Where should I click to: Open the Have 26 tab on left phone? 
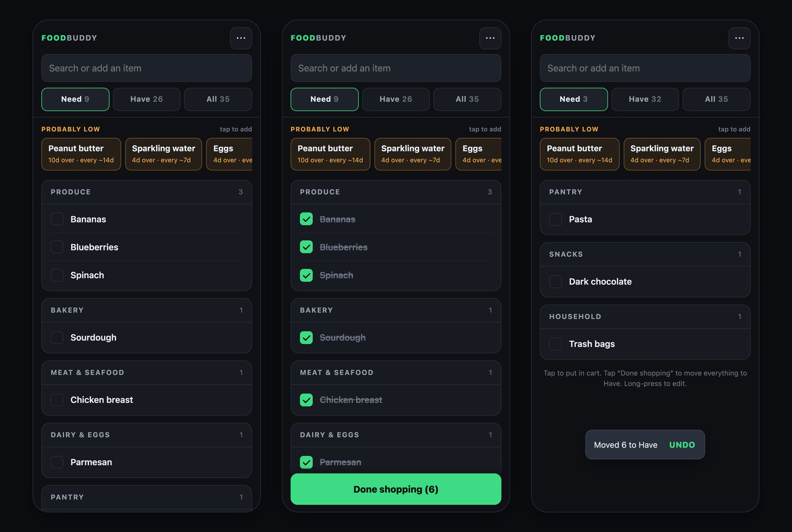coord(147,99)
